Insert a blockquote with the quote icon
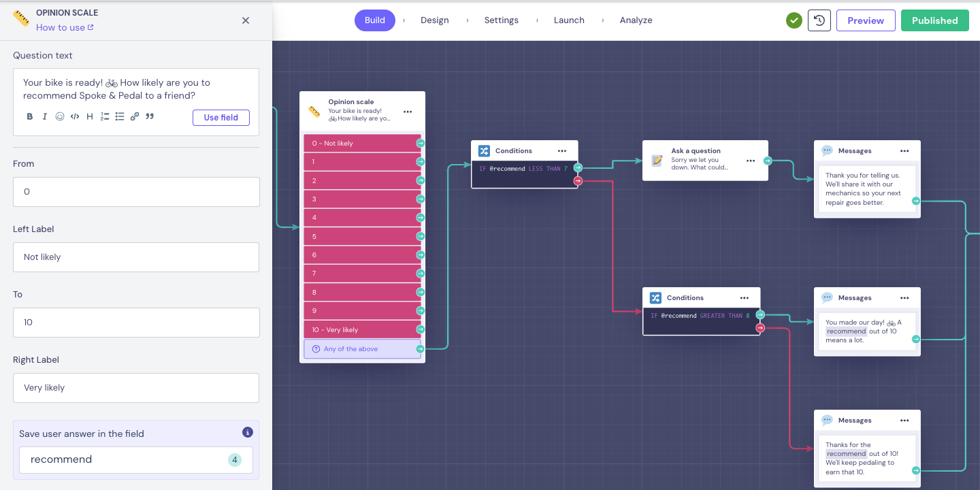The width and height of the screenshot is (980, 490). 150,117
